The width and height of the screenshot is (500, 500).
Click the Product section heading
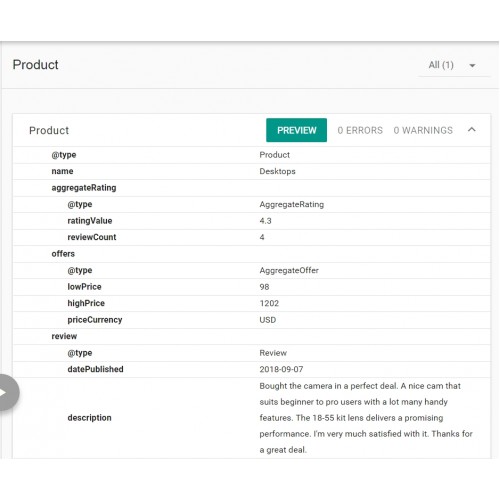tap(35, 65)
